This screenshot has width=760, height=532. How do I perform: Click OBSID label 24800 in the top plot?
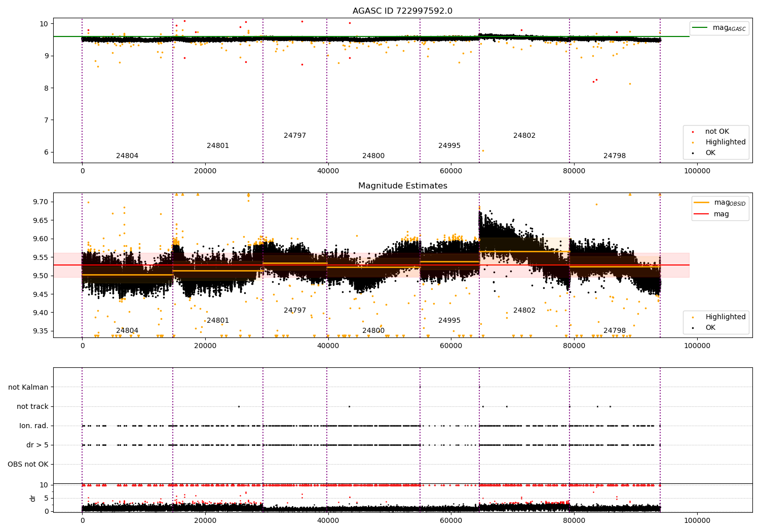tap(373, 156)
